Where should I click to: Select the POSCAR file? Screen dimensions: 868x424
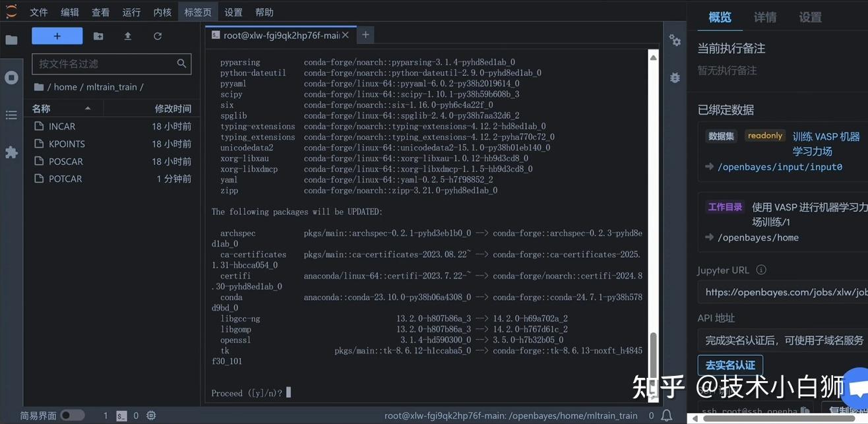111,162
